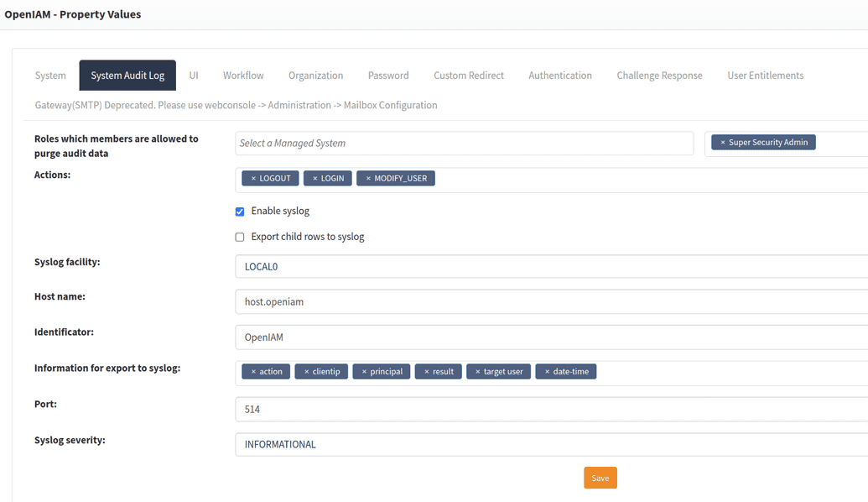The height and width of the screenshot is (502, 868).
Task: Click inside the Port field
Action: [x=551, y=409]
